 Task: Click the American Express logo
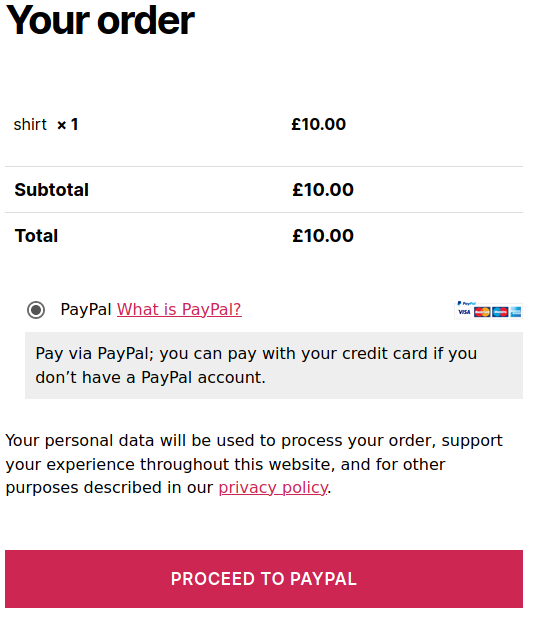[x=516, y=312]
